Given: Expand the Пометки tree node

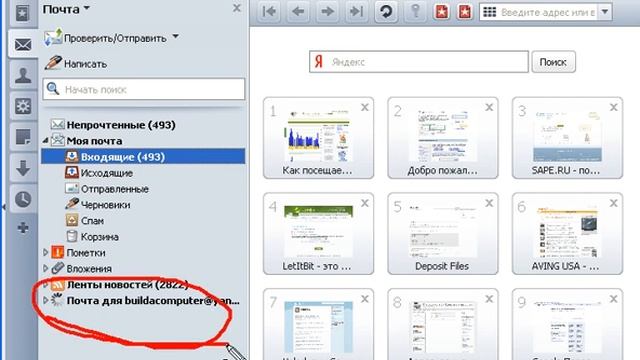Looking at the screenshot, I should (x=45, y=253).
